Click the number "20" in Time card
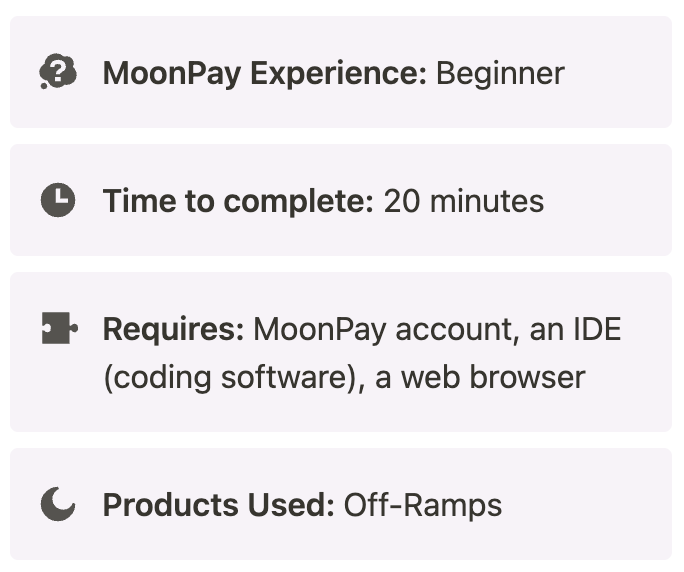Screen dimensions: 684x572 tap(402, 201)
